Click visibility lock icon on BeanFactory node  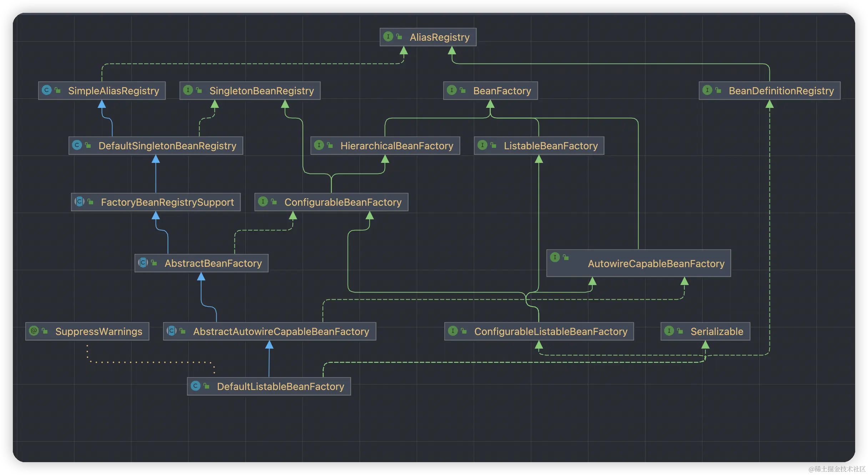click(x=463, y=90)
